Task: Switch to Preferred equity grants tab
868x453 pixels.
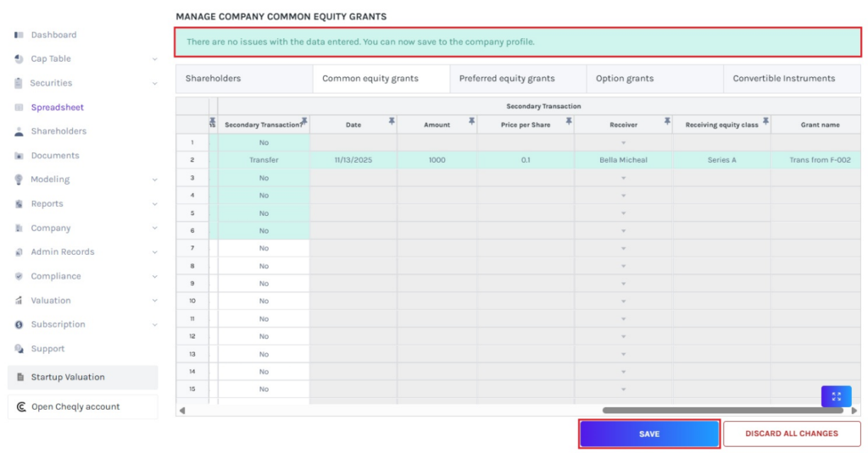Action: pyautogui.click(x=507, y=79)
